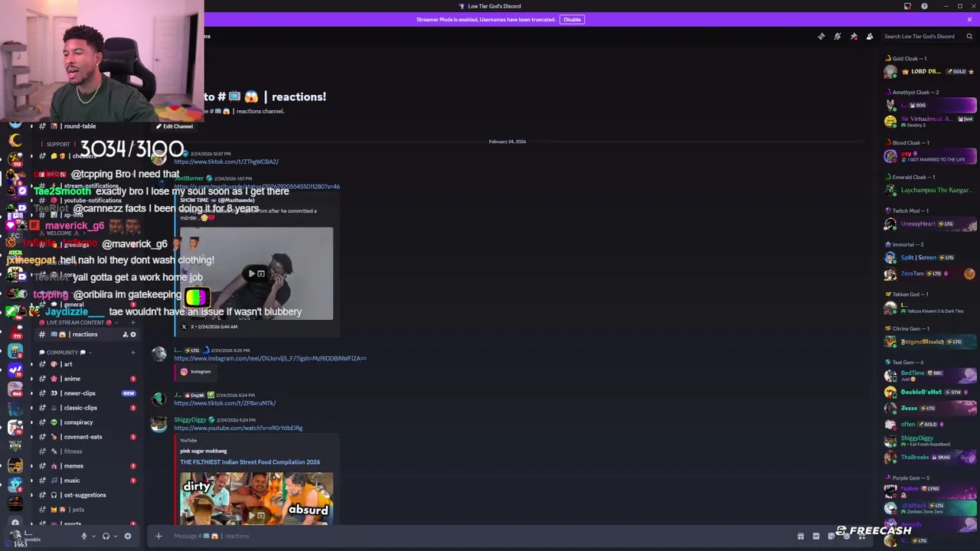Click the search magnifier icon
Viewport: 980px width, 551px height.
[969, 36]
